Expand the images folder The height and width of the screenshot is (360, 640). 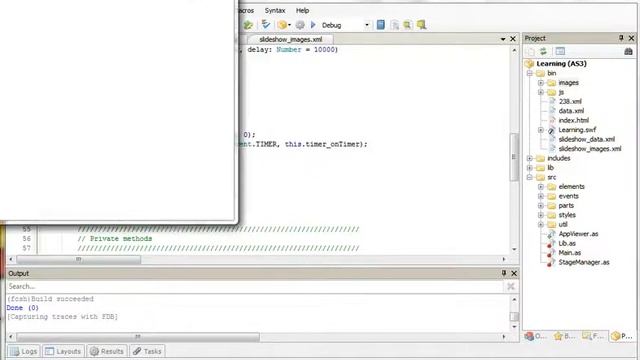coord(541,83)
